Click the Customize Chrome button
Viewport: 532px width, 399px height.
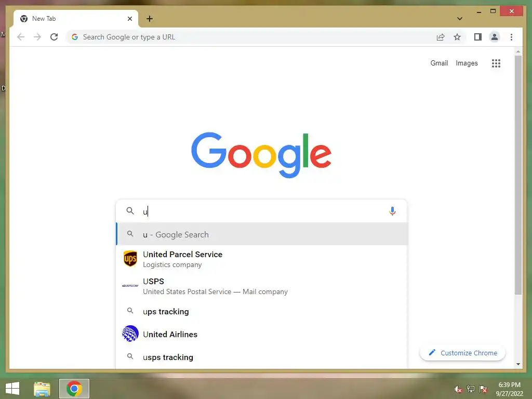(463, 353)
